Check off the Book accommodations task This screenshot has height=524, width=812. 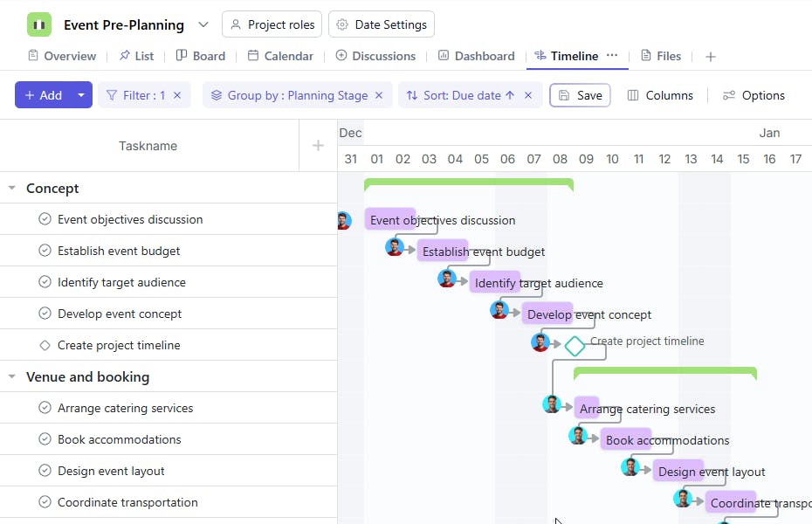(45, 439)
